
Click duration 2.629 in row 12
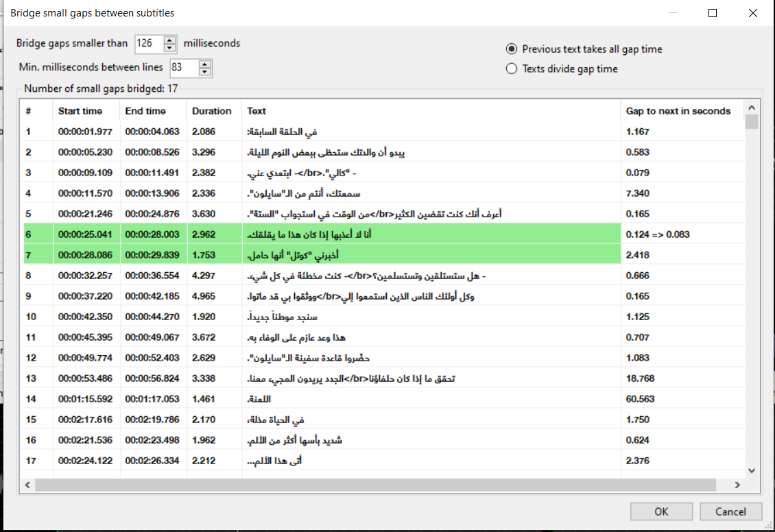tap(204, 358)
